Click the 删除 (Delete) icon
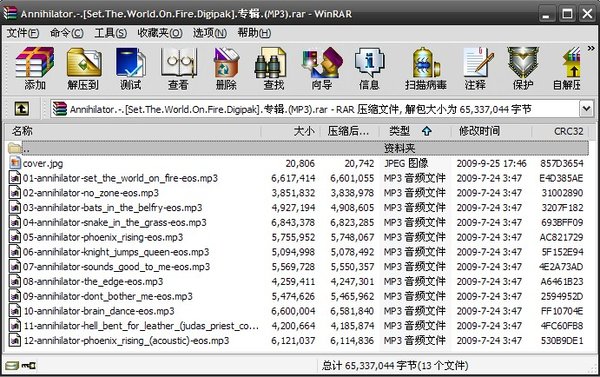This screenshot has width=600, height=377. [226, 68]
